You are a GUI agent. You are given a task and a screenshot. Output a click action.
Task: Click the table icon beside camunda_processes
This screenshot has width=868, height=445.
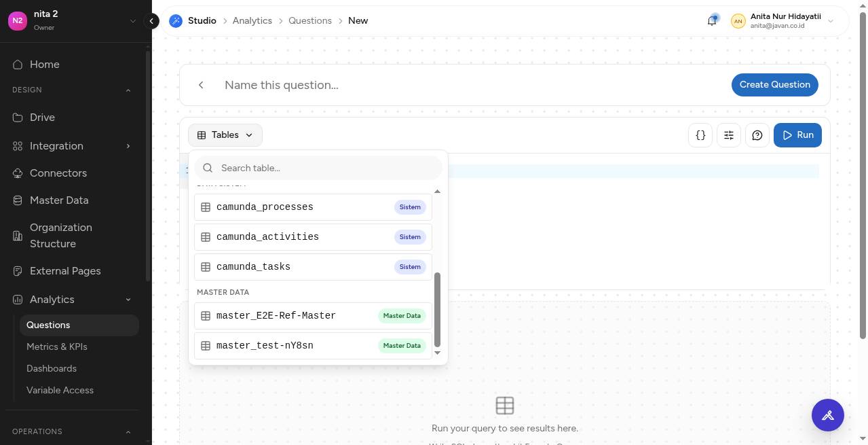click(x=206, y=207)
